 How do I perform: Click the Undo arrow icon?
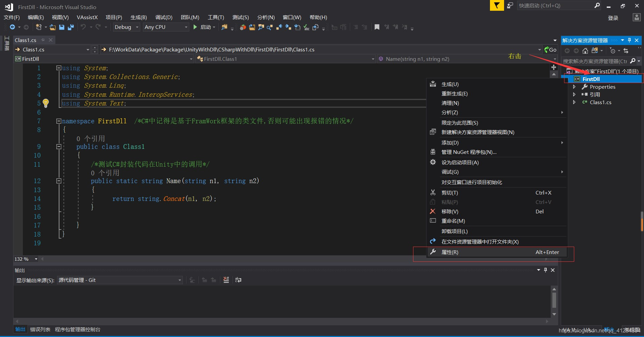tap(83, 27)
